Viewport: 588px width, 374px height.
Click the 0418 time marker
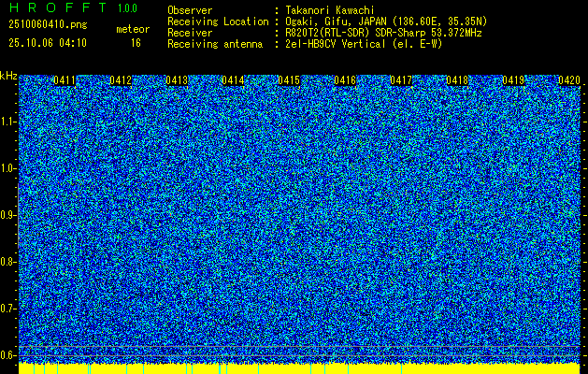(457, 80)
